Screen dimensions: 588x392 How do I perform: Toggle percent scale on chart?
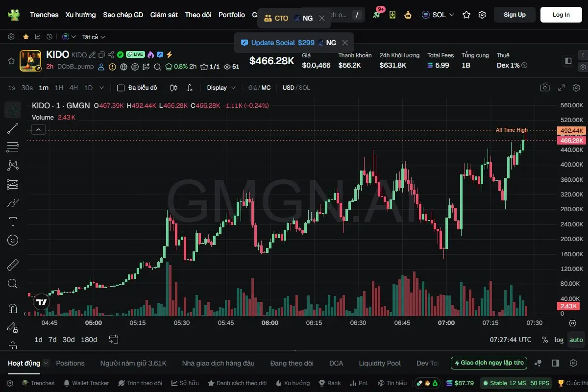coord(545,340)
